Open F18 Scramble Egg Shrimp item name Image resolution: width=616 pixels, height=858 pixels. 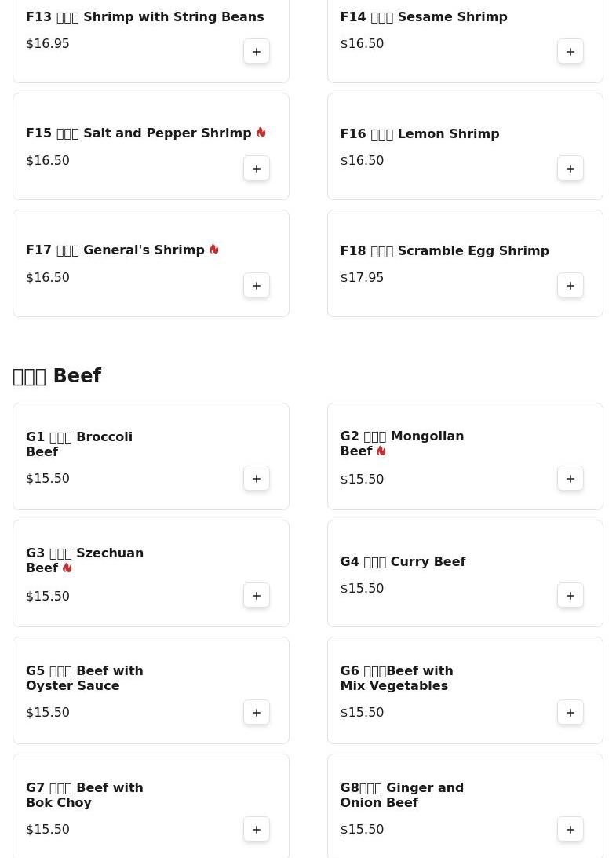point(444,251)
